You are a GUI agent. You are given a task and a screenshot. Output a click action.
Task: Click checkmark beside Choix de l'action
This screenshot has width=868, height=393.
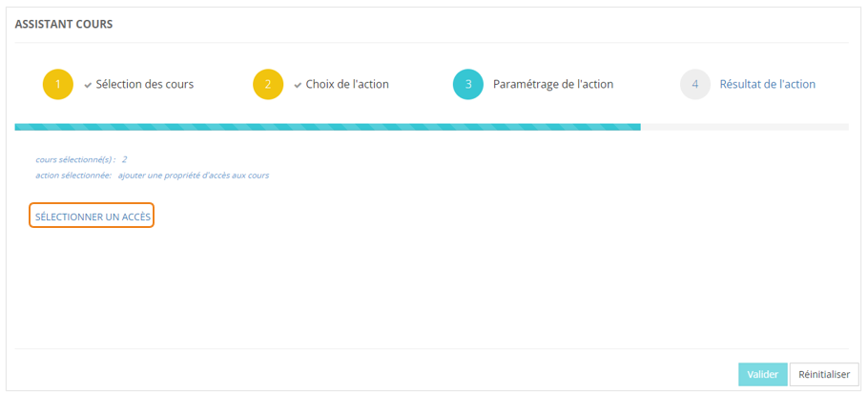click(298, 85)
